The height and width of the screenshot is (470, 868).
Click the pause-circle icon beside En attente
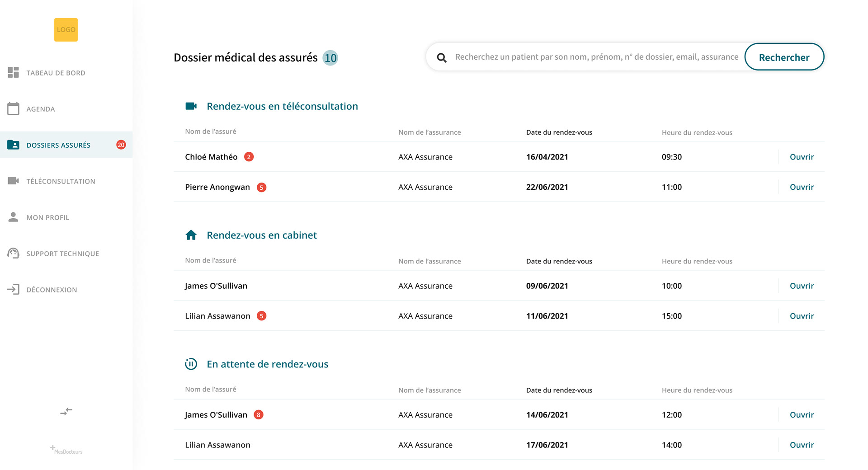191,364
